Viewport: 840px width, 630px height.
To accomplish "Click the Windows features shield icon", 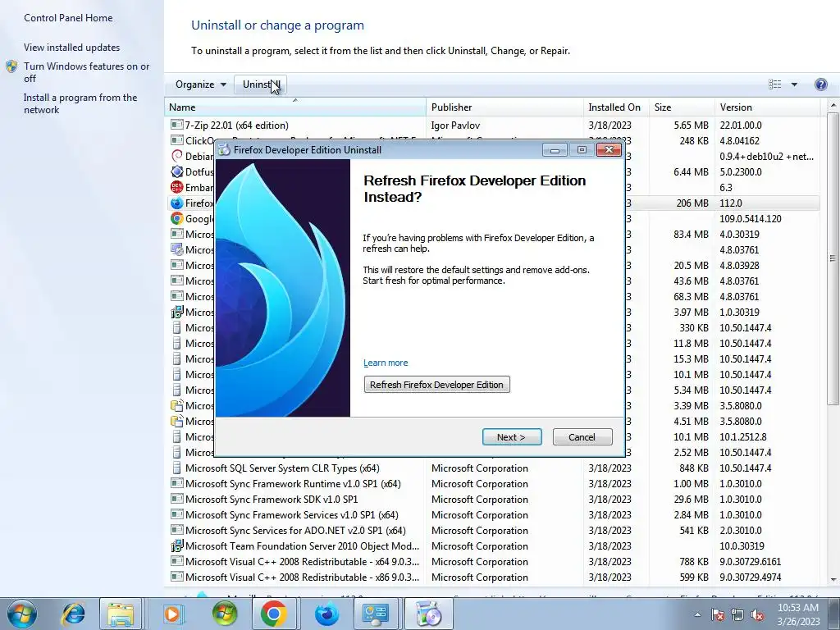I will pos(11,66).
